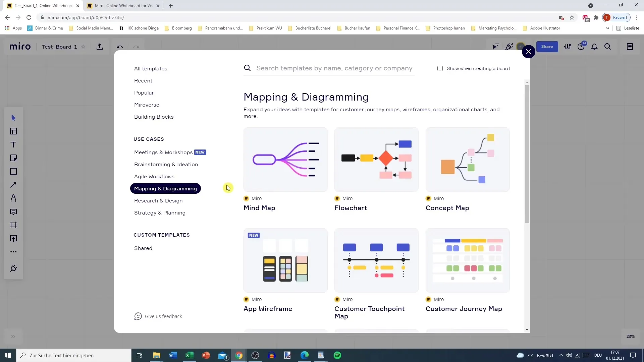Select Mapping & Diagramming use case
This screenshot has height=362, width=644.
165,188
